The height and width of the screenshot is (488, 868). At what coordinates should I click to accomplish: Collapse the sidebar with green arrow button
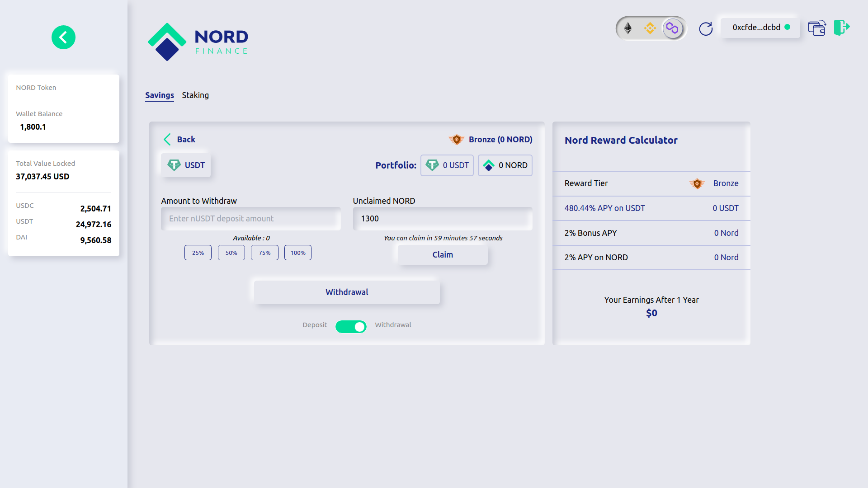point(63,37)
